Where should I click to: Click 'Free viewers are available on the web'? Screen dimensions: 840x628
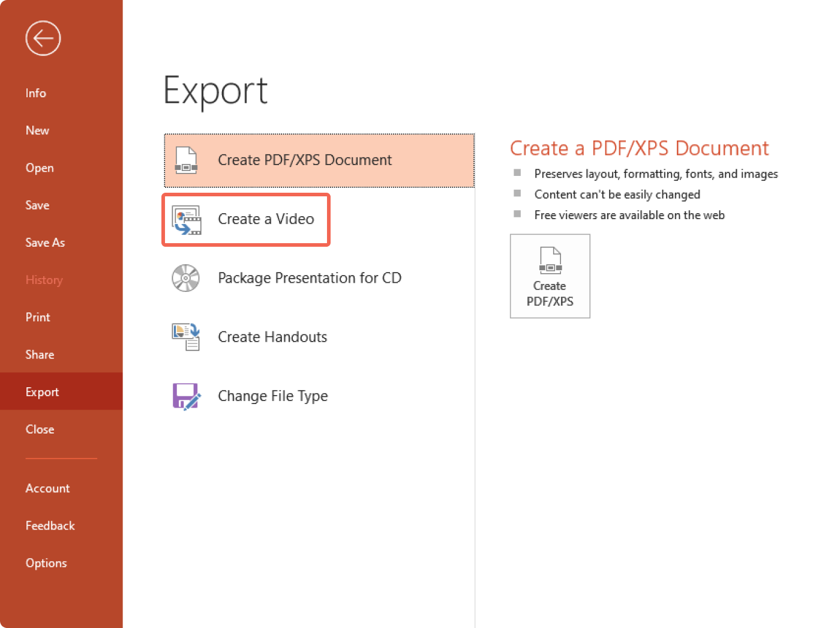pos(629,215)
